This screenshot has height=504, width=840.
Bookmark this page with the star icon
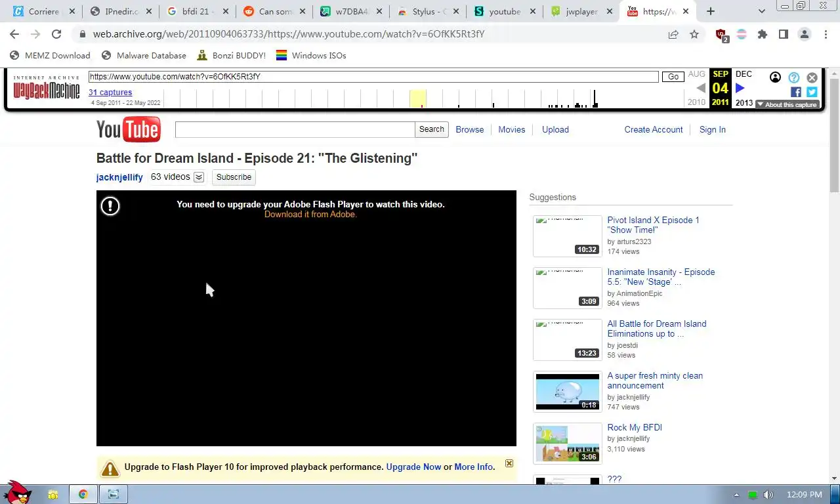pos(694,34)
